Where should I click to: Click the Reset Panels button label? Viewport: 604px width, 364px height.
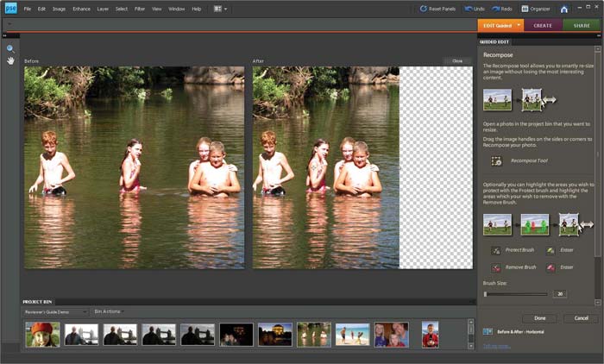pyautogui.click(x=442, y=9)
